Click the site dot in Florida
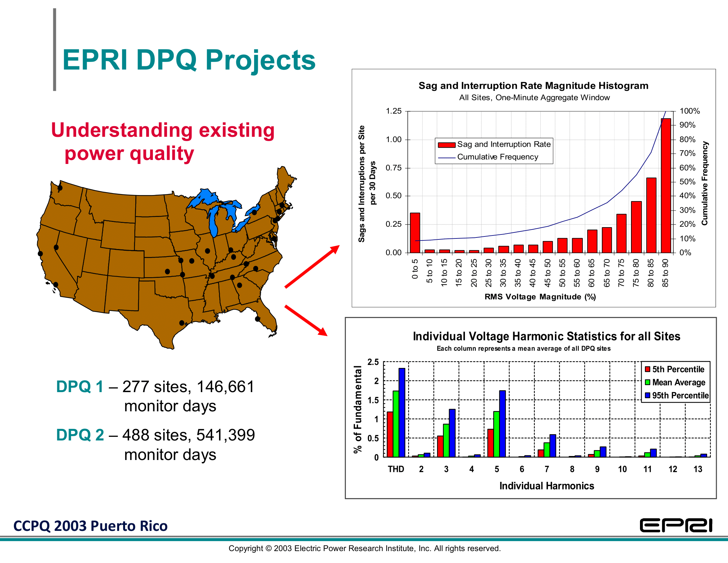Screen dimensions: 728x563 257,319
